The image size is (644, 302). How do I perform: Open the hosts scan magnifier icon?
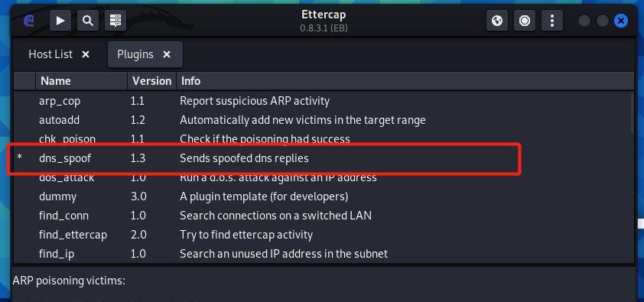(x=88, y=21)
